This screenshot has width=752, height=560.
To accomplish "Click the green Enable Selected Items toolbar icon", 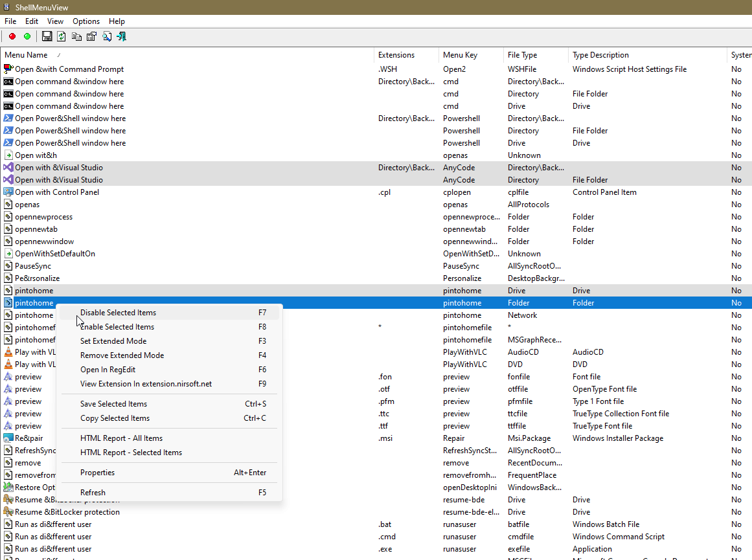I will [27, 36].
